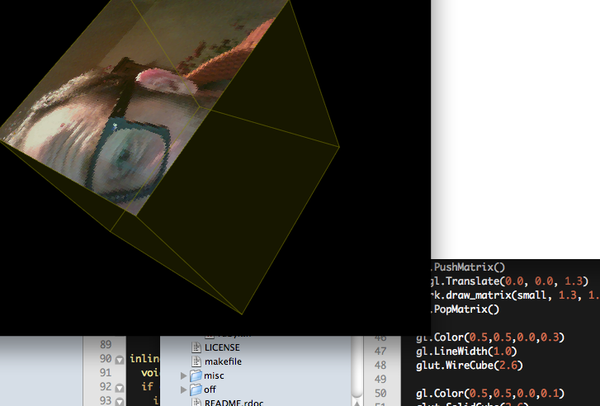Collapse the code fold at line 92
Image resolution: width=600 pixels, height=406 pixels.
[x=119, y=388]
